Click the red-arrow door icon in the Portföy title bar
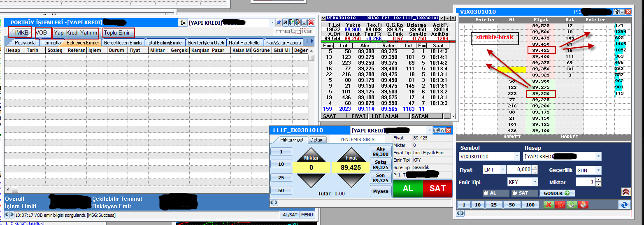This screenshot has height=225, width=644. pos(298,23)
